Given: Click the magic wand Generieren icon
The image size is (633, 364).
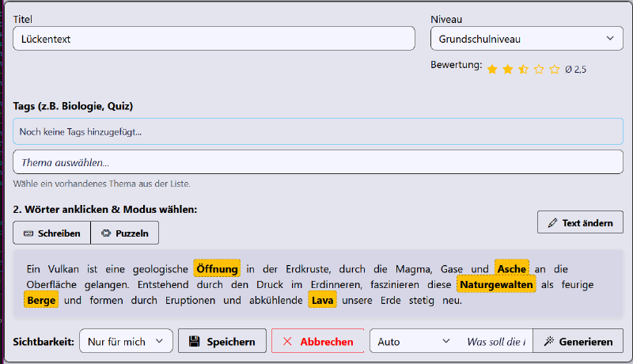Looking at the screenshot, I should click(548, 341).
